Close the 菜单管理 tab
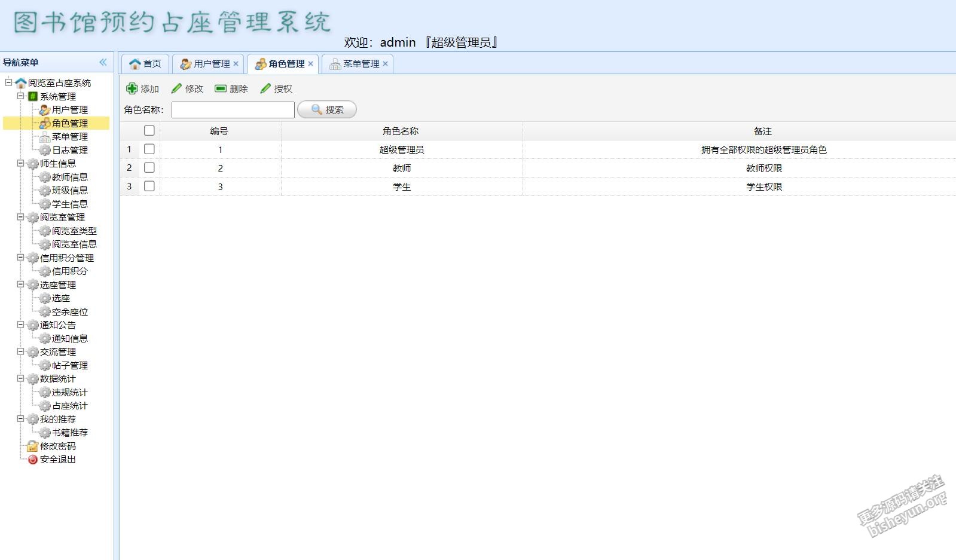Viewport: 956px width, 560px height. [x=386, y=64]
